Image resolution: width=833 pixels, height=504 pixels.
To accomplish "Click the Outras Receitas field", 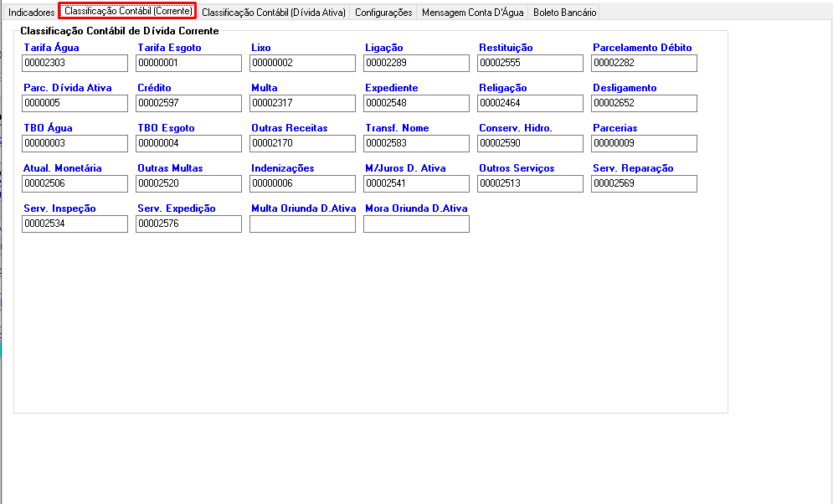I will point(302,144).
